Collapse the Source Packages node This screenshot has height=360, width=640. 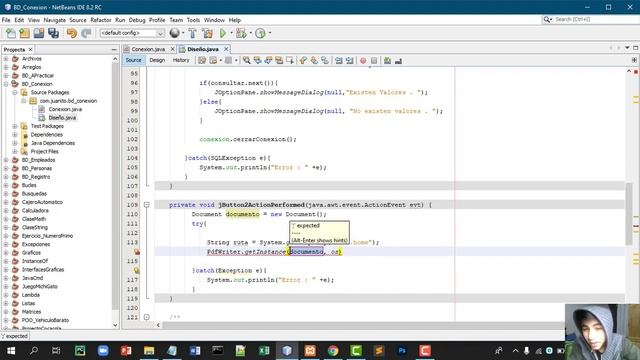[15, 93]
